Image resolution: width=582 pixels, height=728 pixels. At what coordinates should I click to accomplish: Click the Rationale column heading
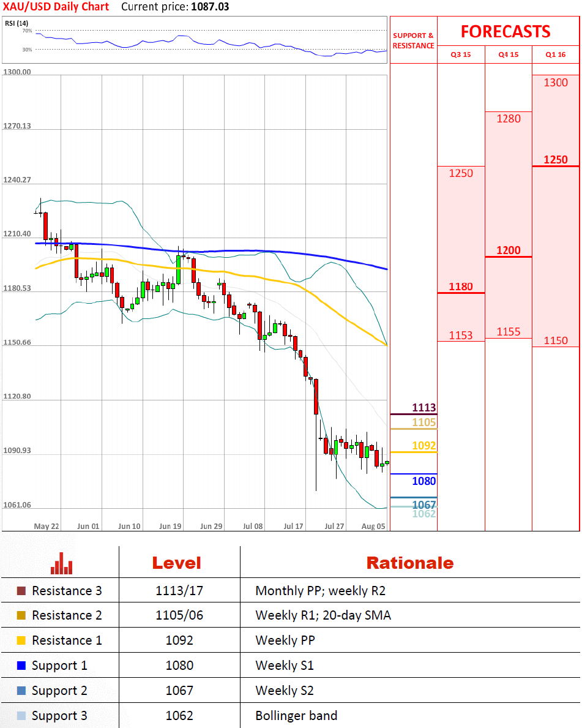[409, 563]
